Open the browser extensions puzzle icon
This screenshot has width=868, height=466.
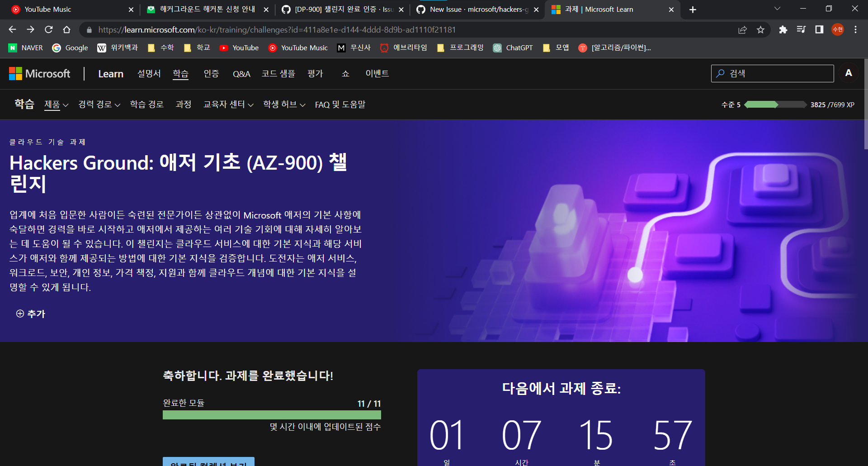[x=783, y=29]
